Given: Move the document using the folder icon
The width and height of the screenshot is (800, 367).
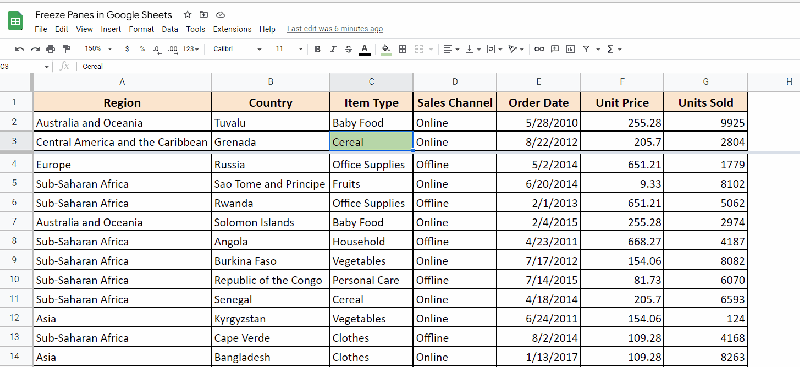Looking at the screenshot, I should tap(204, 15).
